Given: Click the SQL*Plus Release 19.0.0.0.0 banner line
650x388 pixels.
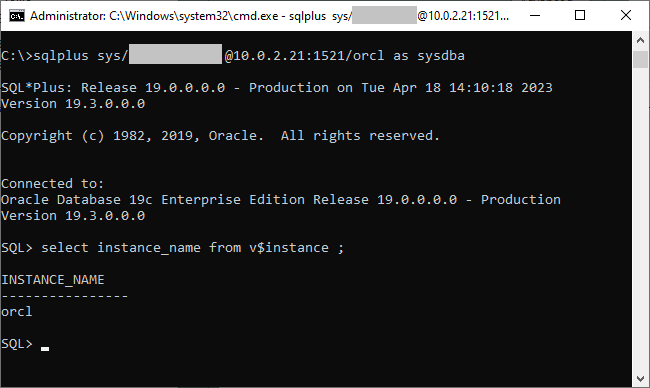Looking at the screenshot, I should coord(276,88).
